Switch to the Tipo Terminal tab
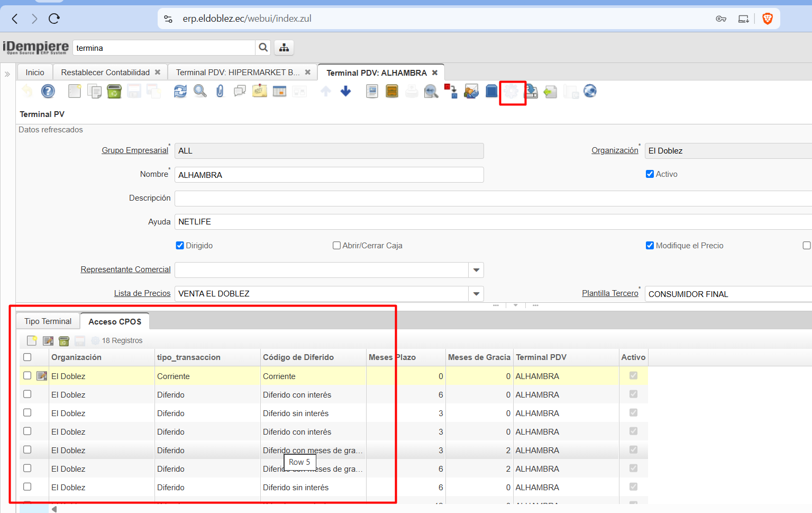Image resolution: width=812 pixels, height=513 pixels. (x=48, y=321)
